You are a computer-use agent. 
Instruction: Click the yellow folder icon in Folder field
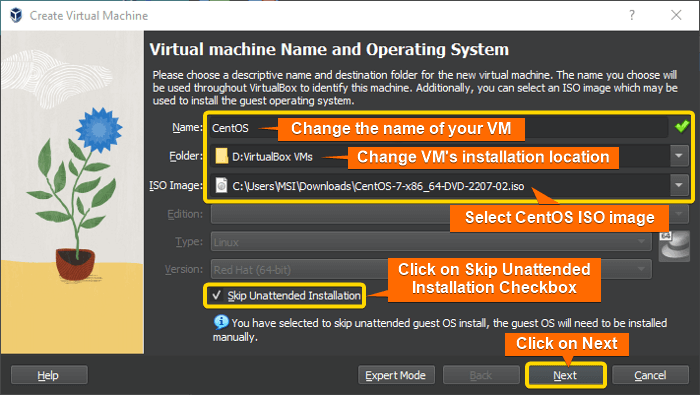221,156
